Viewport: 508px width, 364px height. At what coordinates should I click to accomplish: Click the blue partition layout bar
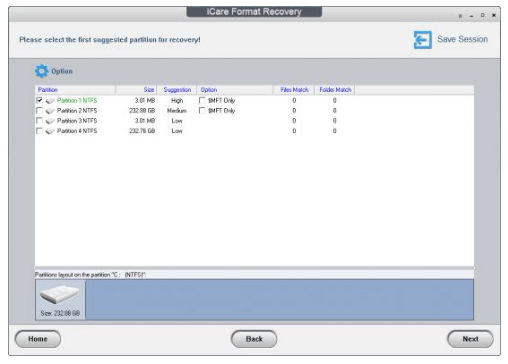[x=279, y=300]
